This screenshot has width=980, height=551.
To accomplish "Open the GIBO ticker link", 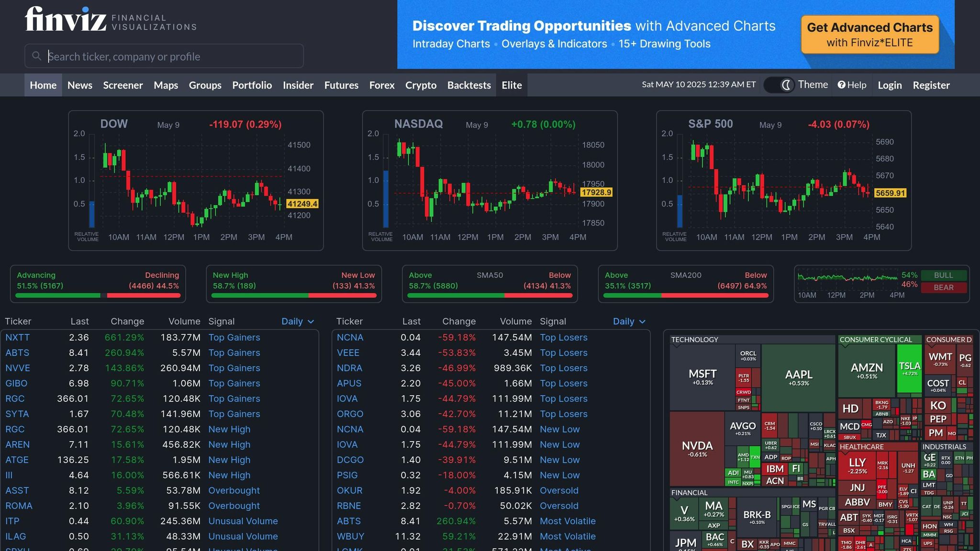I will (x=16, y=383).
